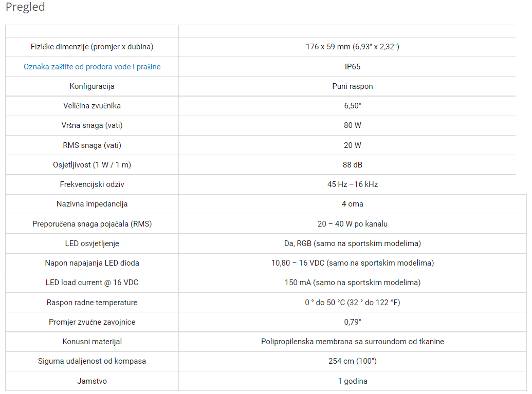The width and height of the screenshot is (532, 394).
Task: Select the '0,79"' value
Action: click(353, 323)
